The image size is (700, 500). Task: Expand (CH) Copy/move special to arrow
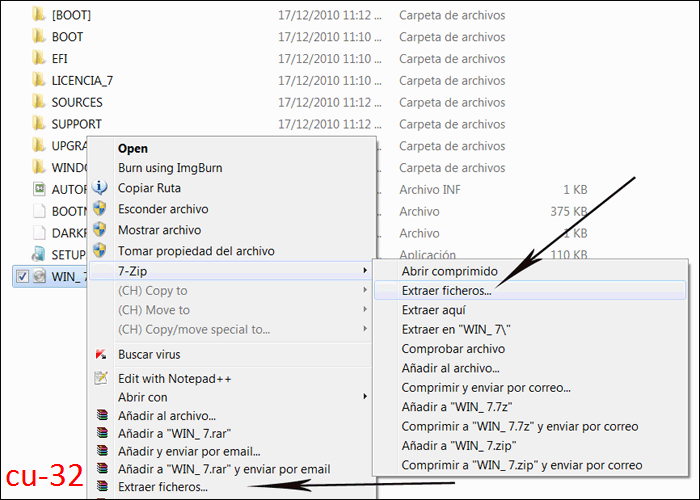pyautogui.click(x=365, y=329)
